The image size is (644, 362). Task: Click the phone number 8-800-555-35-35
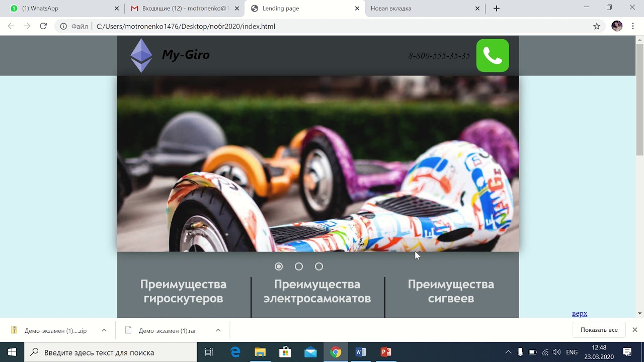pyautogui.click(x=439, y=56)
